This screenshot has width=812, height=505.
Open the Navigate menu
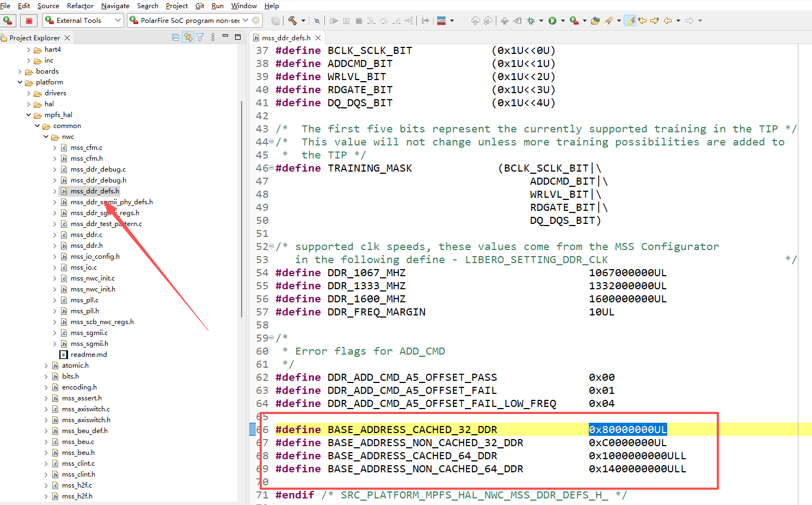(115, 5)
